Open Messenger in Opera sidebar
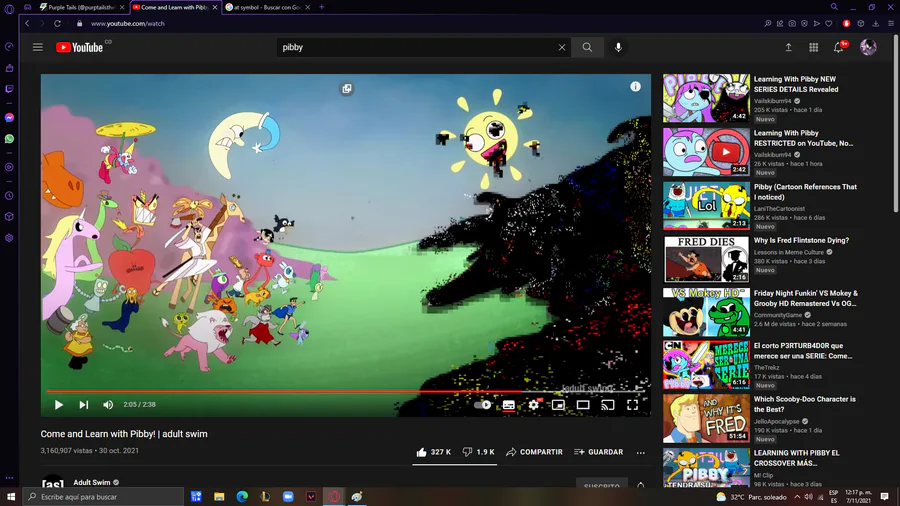Screen dimensions: 900x506 pyautogui.click(x=9, y=118)
